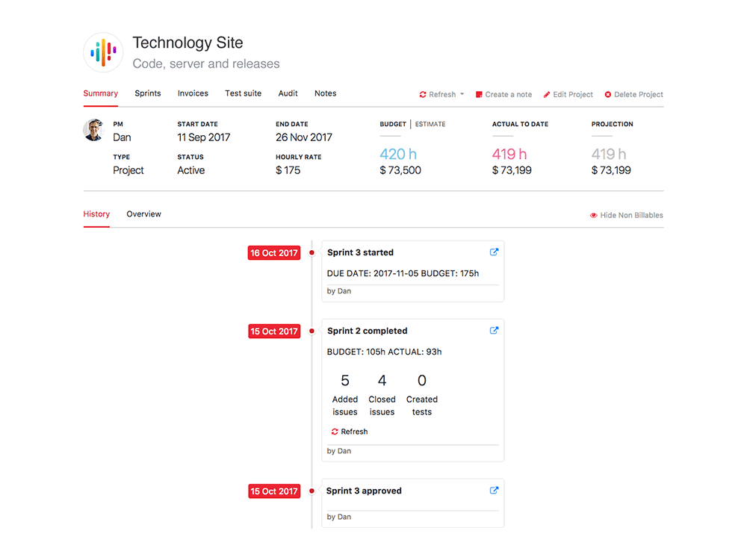Click the Technology Site heading
The width and height of the screenshot is (747, 560).
[x=187, y=43]
